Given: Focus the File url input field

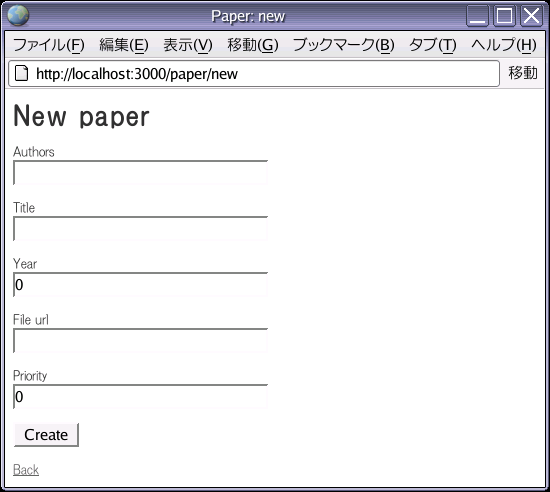Looking at the screenshot, I should pyautogui.click(x=141, y=341).
